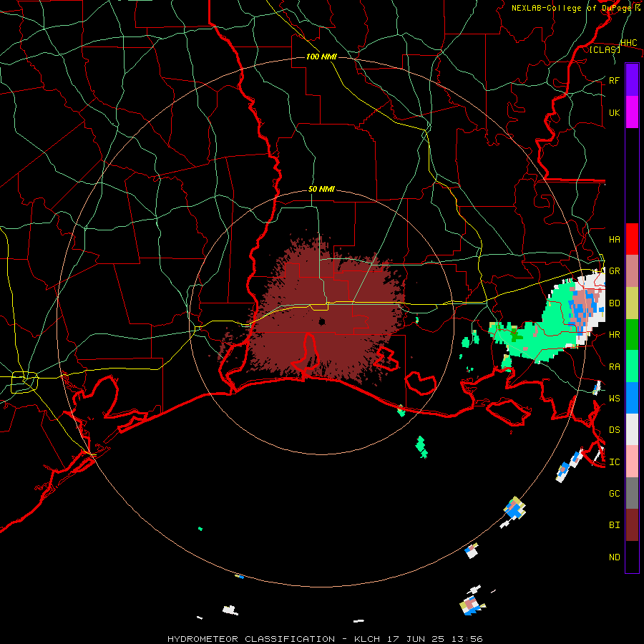Click the 100 NMI range ring label
644x644 pixels.
321,57
